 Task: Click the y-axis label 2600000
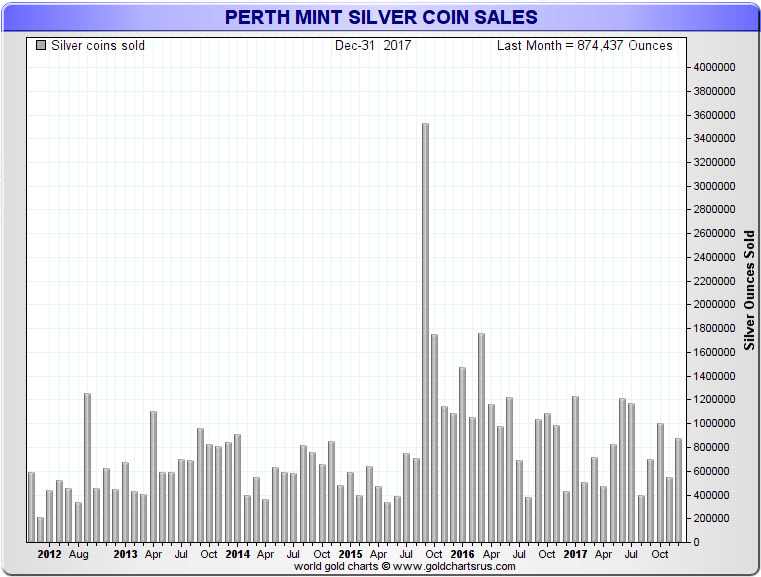coord(714,233)
